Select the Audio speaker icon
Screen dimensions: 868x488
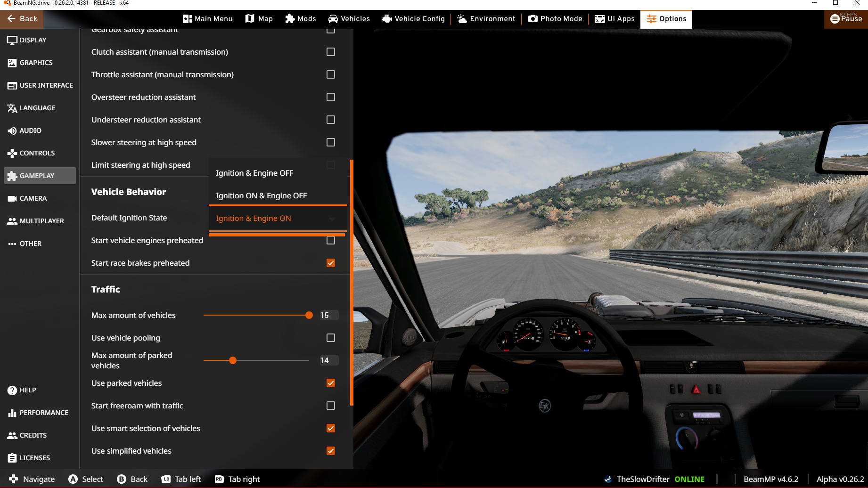tap(12, 130)
